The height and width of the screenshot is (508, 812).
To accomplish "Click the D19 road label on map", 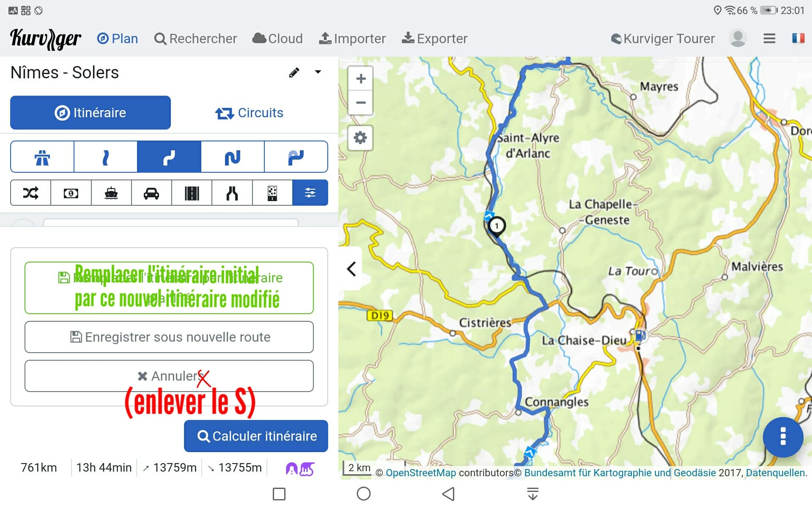I will [380, 315].
